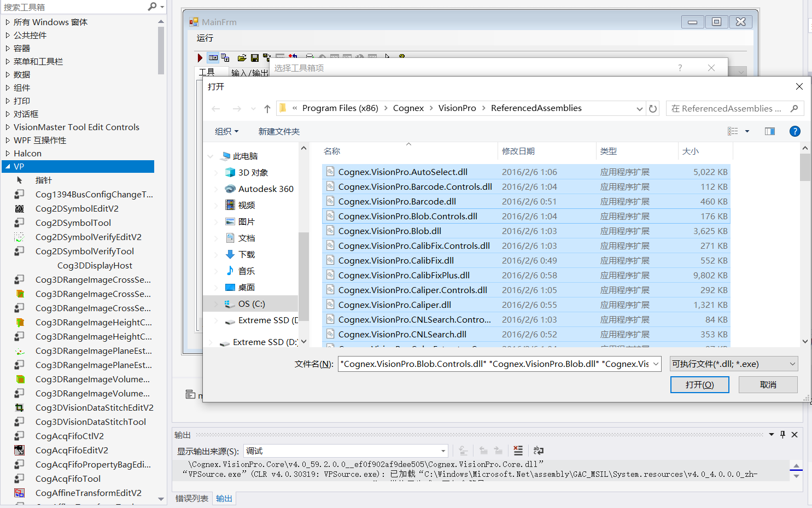The width and height of the screenshot is (812, 508).
Task: Click the search magnifier in 搜索工具箱
Action: (x=150, y=7)
